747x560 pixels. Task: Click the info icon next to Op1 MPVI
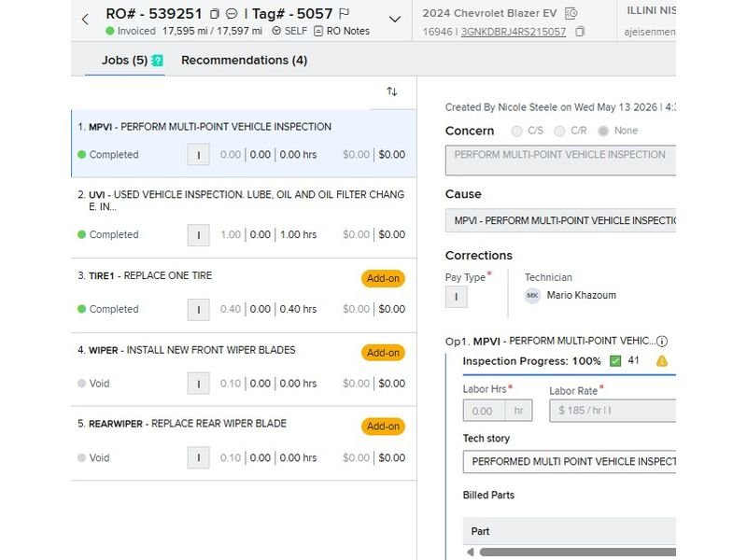[662, 341]
